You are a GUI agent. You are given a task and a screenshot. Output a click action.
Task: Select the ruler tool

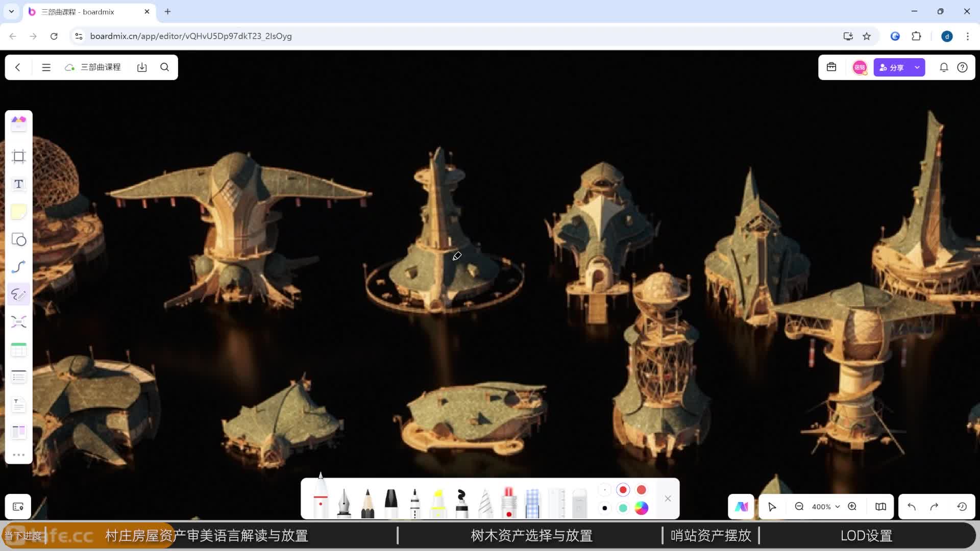pos(556,503)
